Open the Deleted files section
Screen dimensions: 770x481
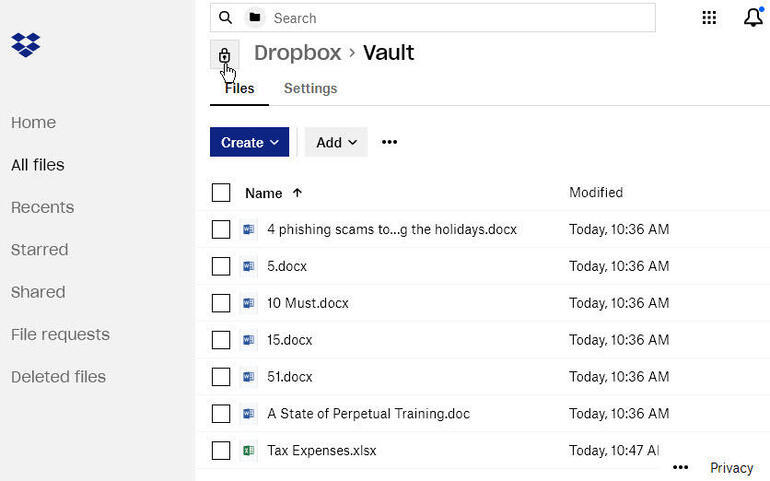[58, 377]
